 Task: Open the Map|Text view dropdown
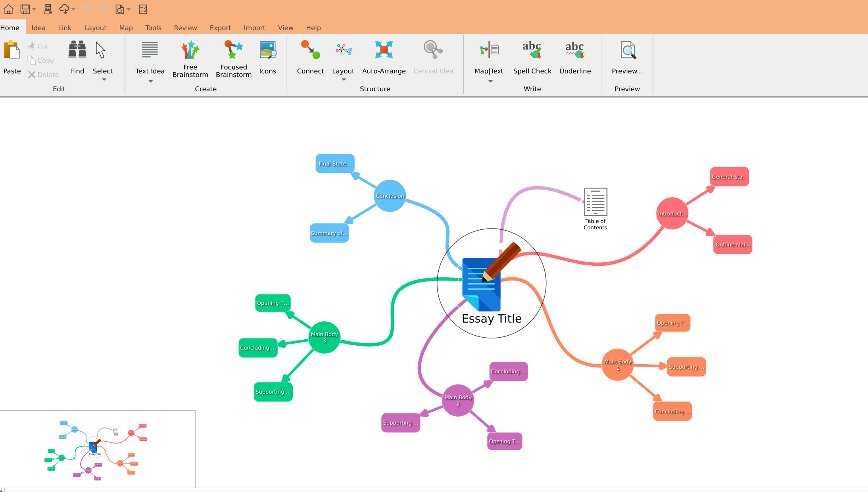(490, 81)
